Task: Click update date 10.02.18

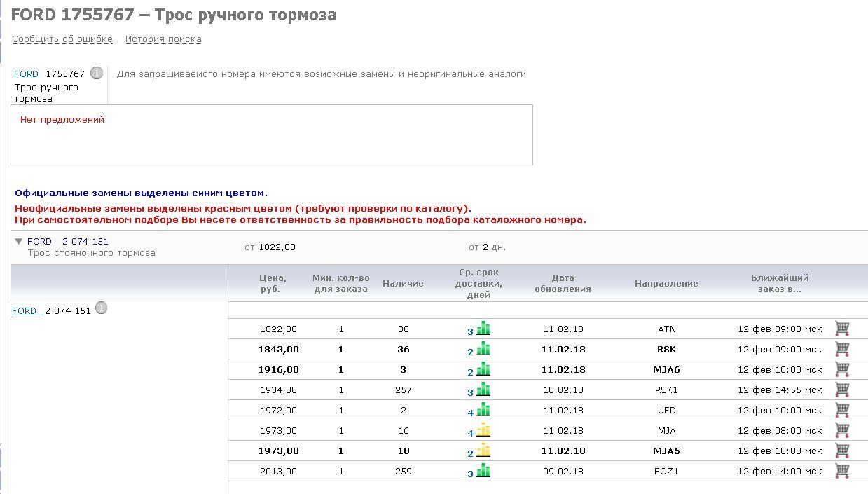Action: pyautogui.click(x=563, y=390)
